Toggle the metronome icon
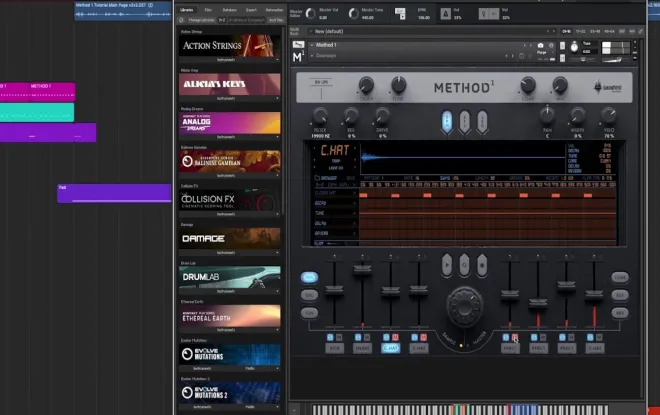The width and height of the screenshot is (660, 415). 445,14
